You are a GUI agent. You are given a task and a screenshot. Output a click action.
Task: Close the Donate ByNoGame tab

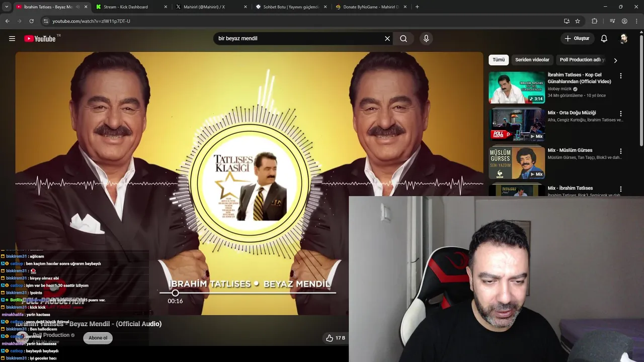coord(405,7)
